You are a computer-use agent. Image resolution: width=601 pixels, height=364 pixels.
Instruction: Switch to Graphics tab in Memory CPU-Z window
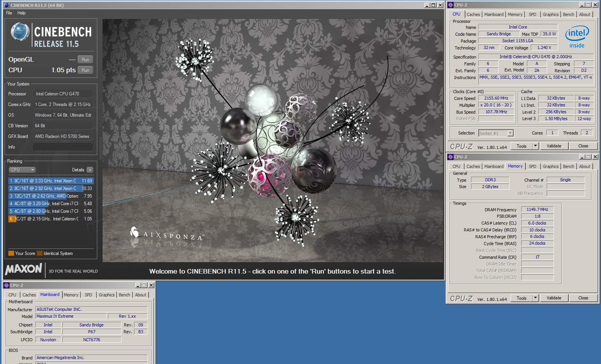pos(551,166)
